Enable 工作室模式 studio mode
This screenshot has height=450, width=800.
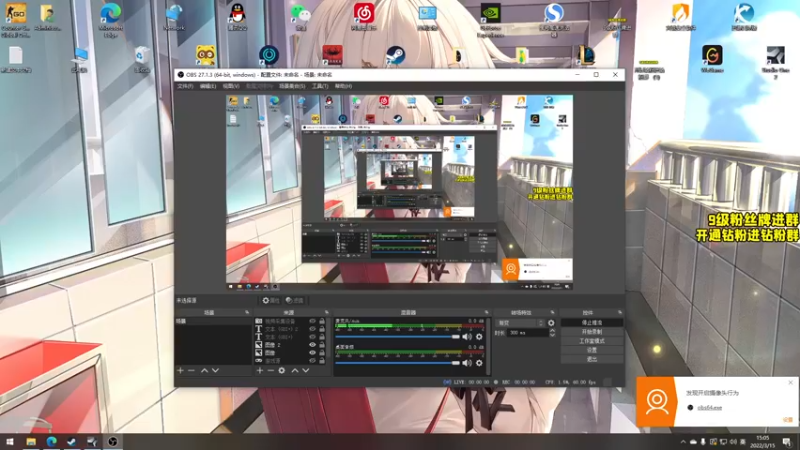point(592,341)
